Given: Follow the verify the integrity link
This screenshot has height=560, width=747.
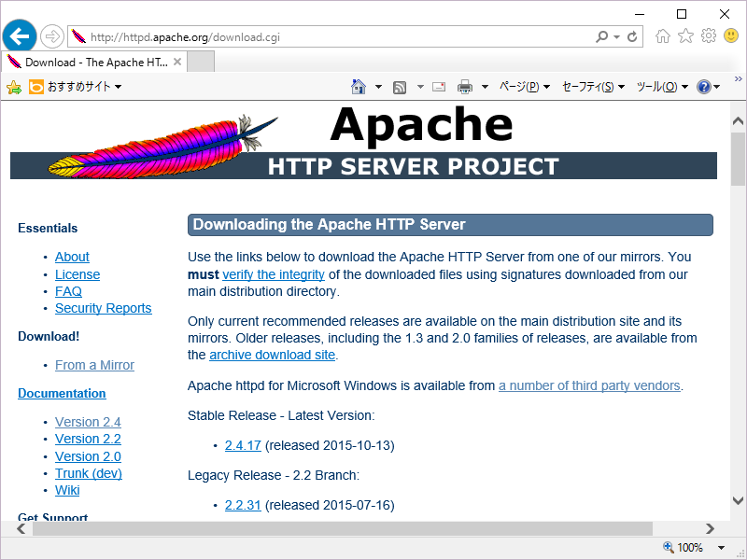Looking at the screenshot, I should tap(274, 274).
